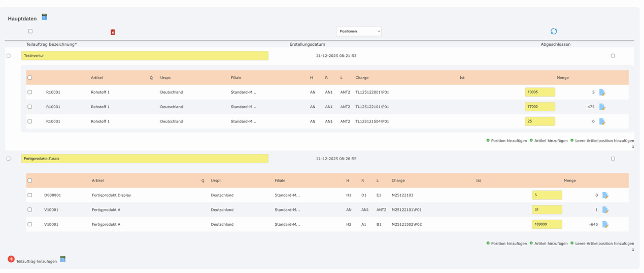This screenshot has width=644, height=273.
Task: Toggle select-all checkbox in Testinventur table header
Action: (x=30, y=78)
